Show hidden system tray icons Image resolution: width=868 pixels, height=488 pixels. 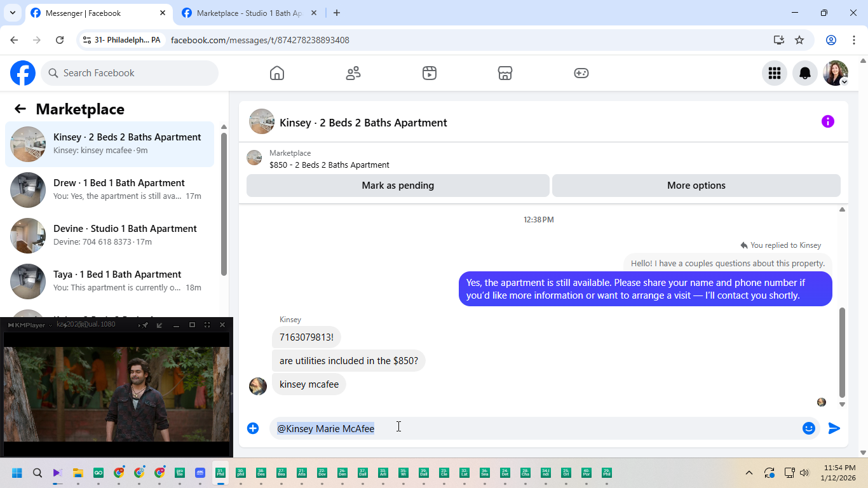[749, 473]
